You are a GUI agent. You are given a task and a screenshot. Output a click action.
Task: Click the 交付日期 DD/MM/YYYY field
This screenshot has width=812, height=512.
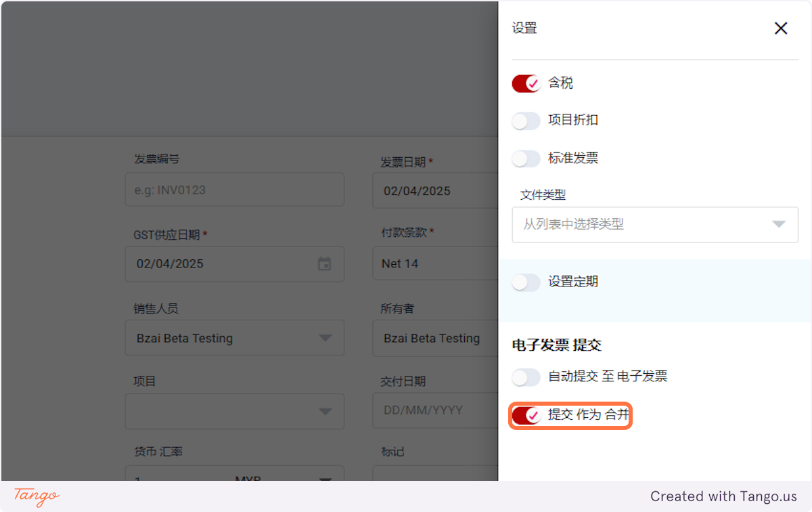[x=435, y=410]
